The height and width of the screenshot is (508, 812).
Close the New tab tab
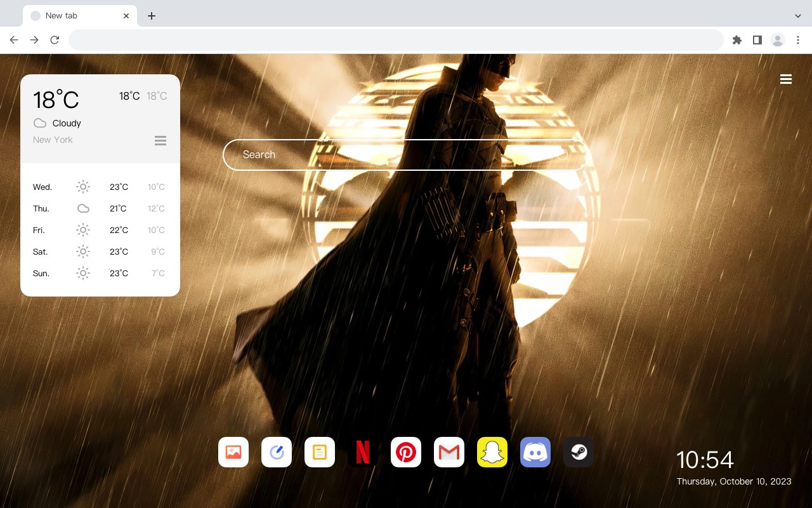click(x=126, y=16)
